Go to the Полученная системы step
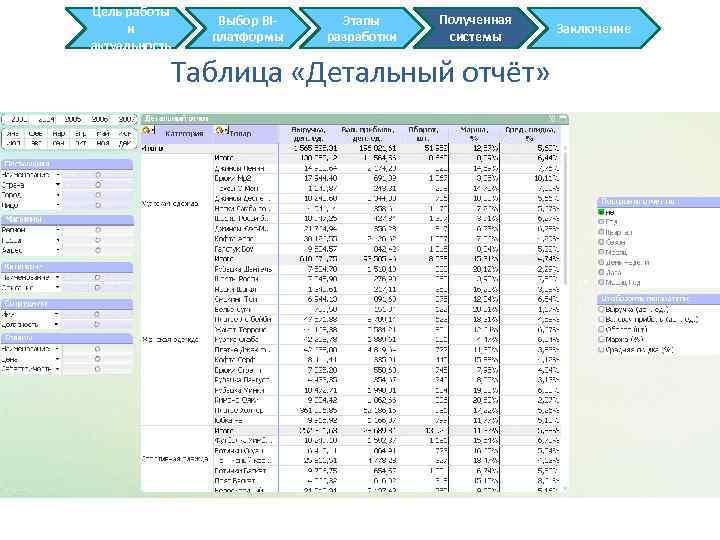Image resolution: width=720 pixels, height=540 pixels. [x=475, y=28]
